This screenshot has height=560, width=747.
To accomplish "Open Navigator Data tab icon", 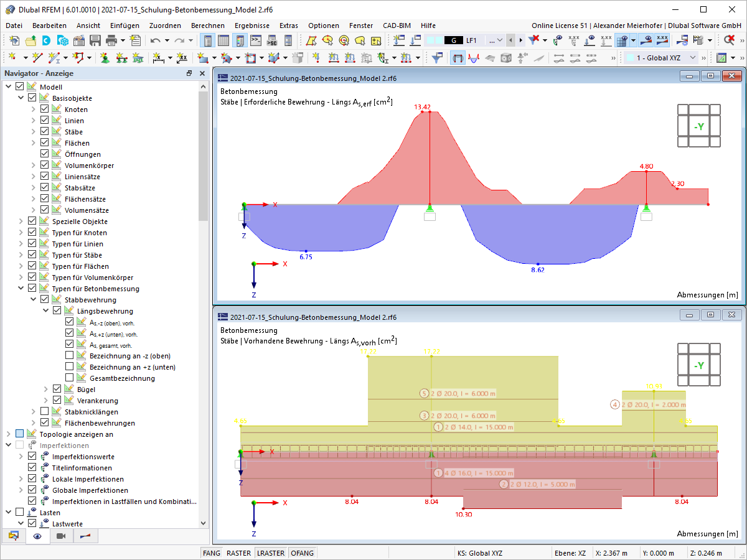I will 14,536.
